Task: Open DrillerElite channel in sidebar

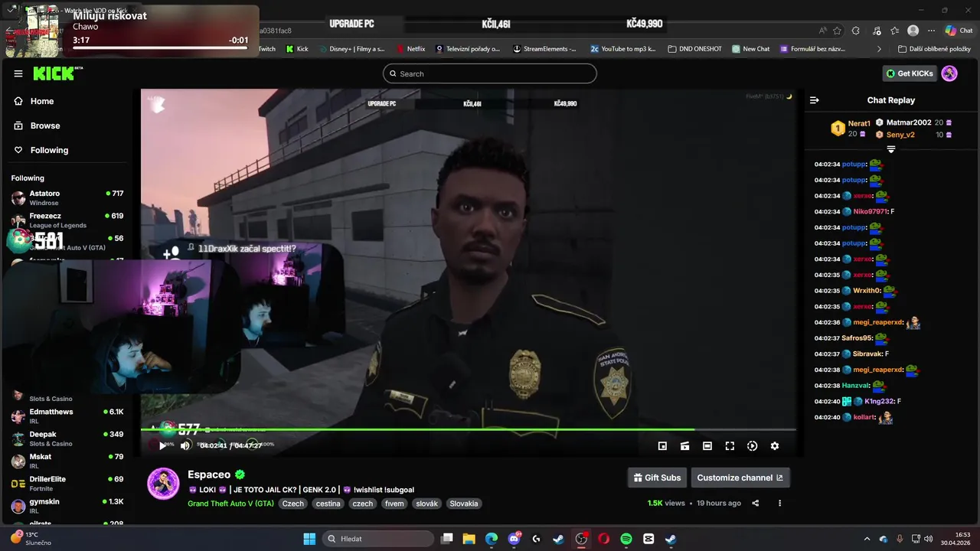Action: click(x=67, y=484)
